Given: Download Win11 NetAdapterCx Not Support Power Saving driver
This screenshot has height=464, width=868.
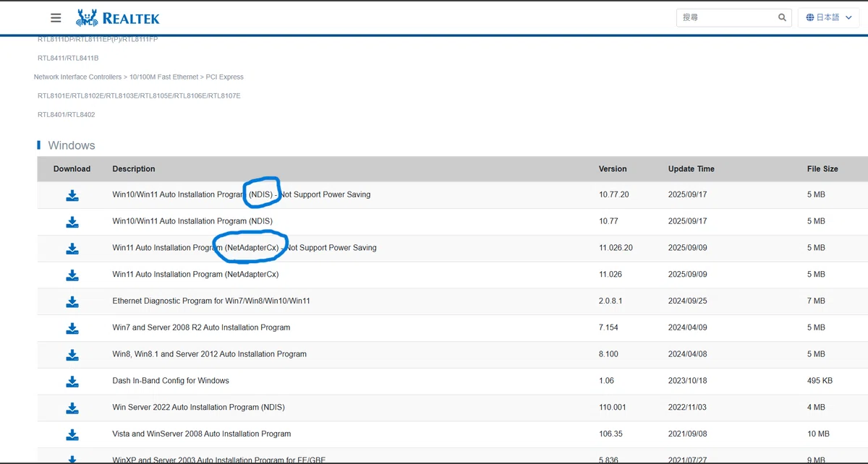Looking at the screenshot, I should pos(72,248).
